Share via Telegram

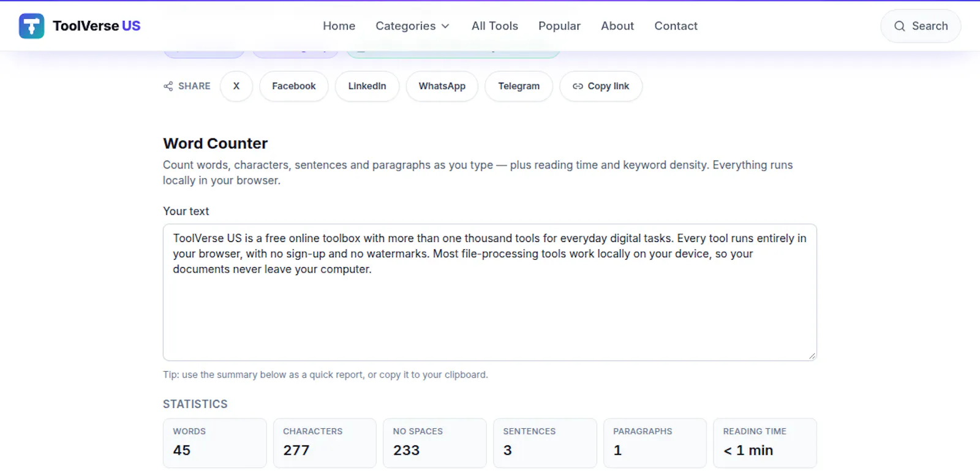[x=519, y=86]
